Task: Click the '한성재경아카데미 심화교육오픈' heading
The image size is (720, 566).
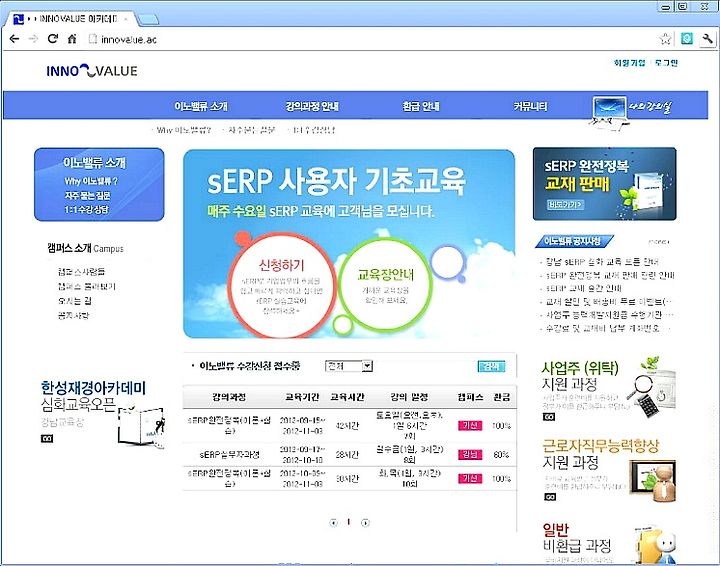Action: pyautogui.click(x=93, y=396)
